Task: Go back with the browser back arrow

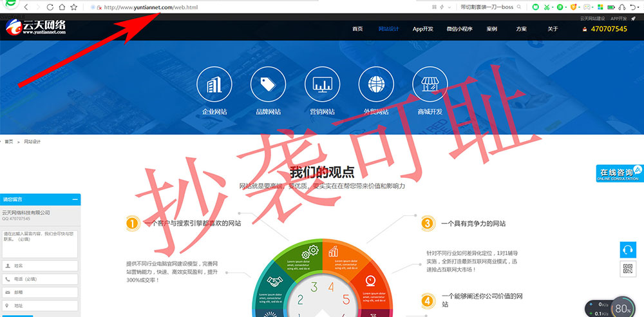Action: pyautogui.click(x=26, y=7)
